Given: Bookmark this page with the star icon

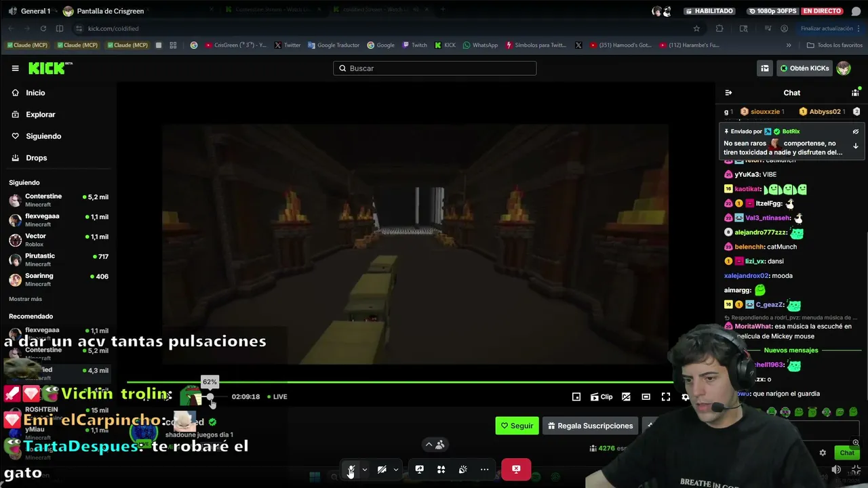Looking at the screenshot, I should pyautogui.click(x=696, y=28).
